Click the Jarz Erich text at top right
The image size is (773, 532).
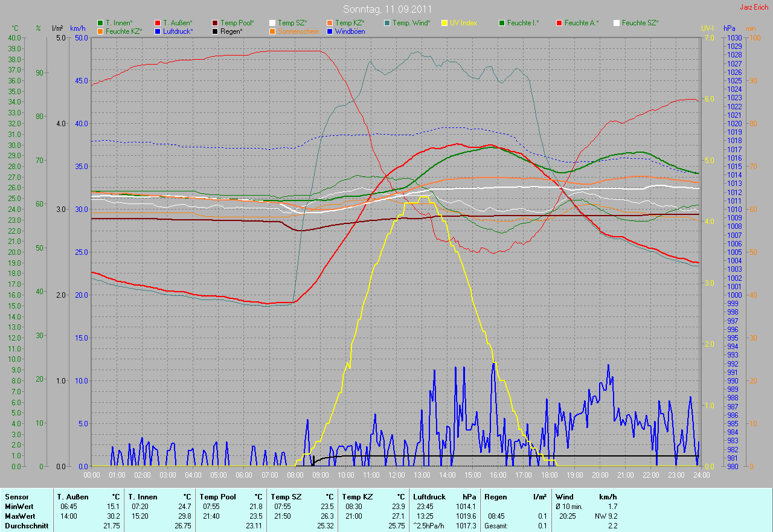754,7
